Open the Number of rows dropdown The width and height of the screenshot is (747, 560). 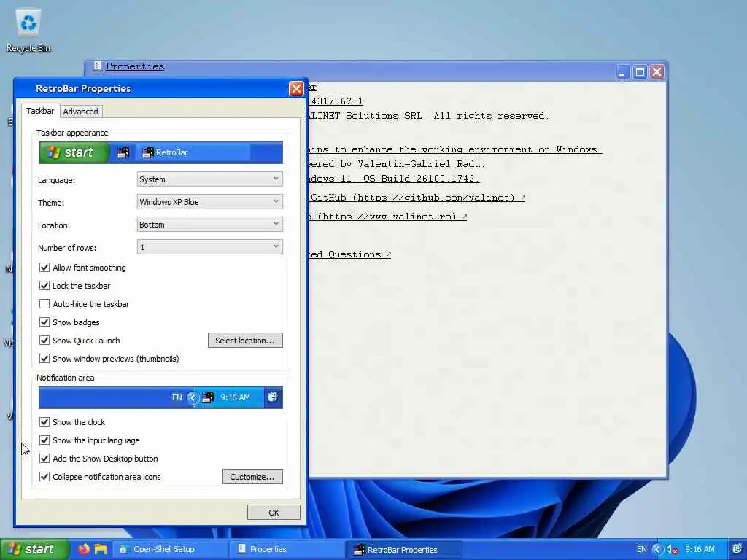click(x=209, y=246)
